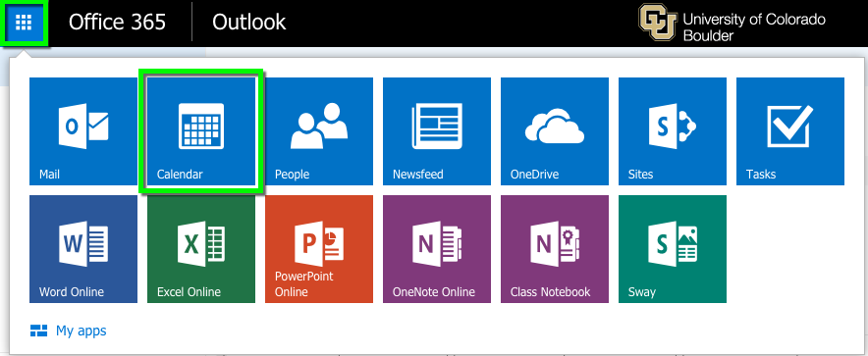The image size is (868, 356).
Task: Launch PowerPoint Online
Action: click(319, 249)
